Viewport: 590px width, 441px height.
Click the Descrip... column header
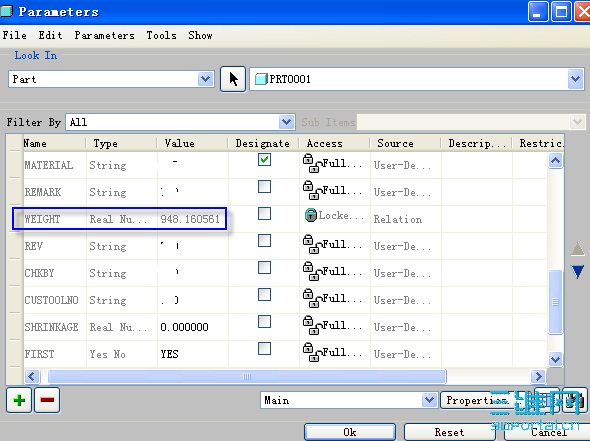click(477, 143)
